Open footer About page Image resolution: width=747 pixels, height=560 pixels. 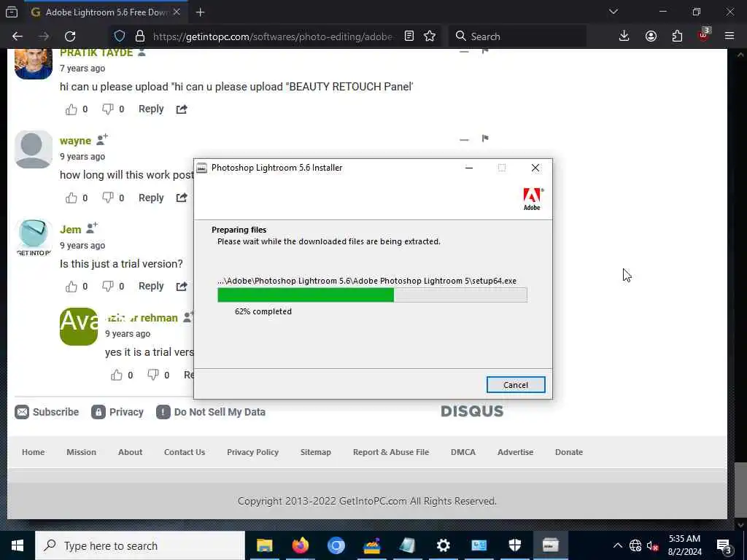pos(130,452)
